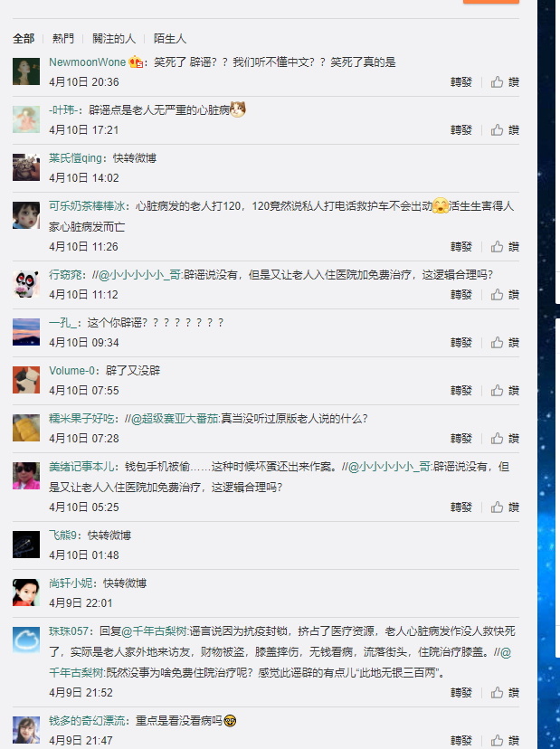Click 轉發 on 美绪记事本儿's comment
This screenshot has width=560, height=749.
pos(461,507)
